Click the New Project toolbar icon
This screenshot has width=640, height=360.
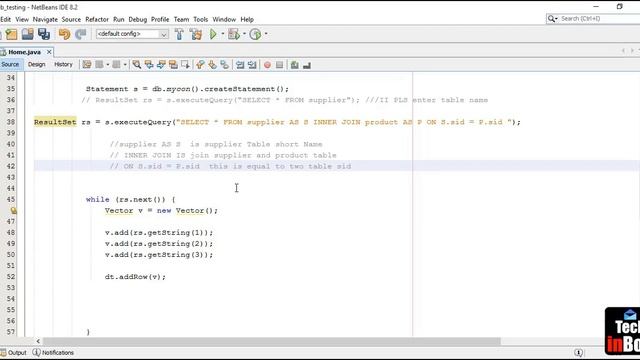[x=11, y=34]
